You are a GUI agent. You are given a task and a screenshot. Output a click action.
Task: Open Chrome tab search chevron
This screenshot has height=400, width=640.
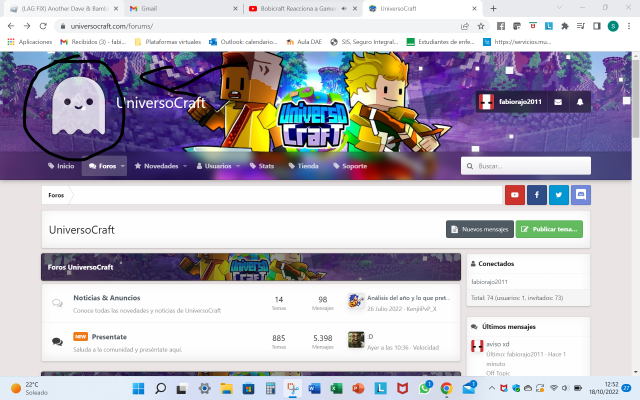[560, 8]
